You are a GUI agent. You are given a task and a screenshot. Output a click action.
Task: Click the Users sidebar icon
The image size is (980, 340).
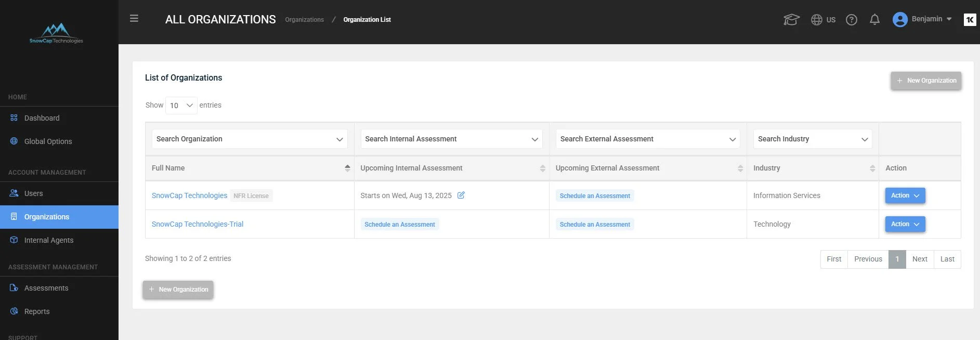(x=14, y=193)
